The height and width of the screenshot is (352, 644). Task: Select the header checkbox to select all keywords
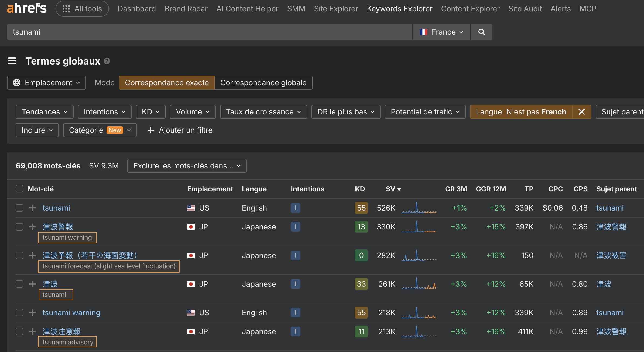coord(19,189)
